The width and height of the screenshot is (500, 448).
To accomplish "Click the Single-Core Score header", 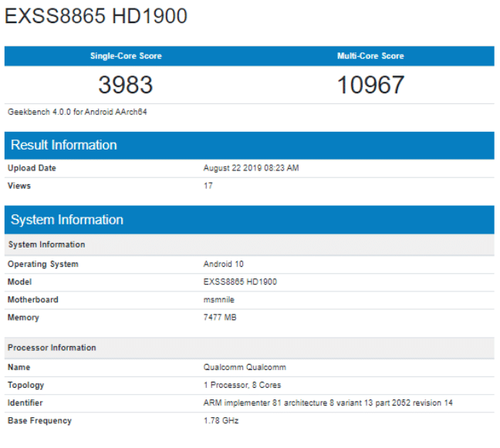I will coord(126,56).
